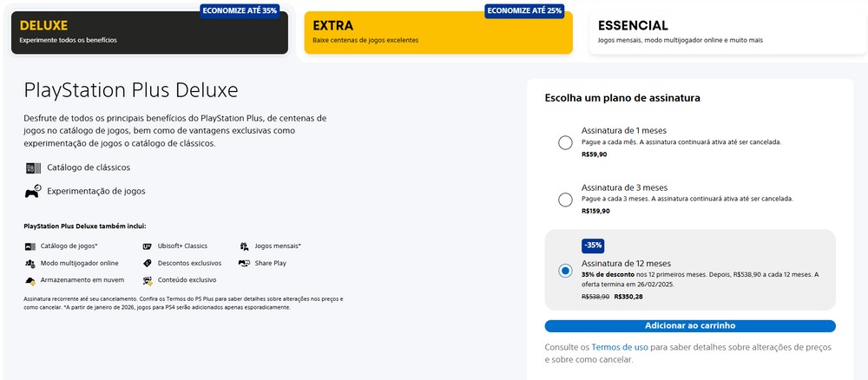868x380 pixels.
Task: Select the 1-month subscription radio button
Action: 566,142
